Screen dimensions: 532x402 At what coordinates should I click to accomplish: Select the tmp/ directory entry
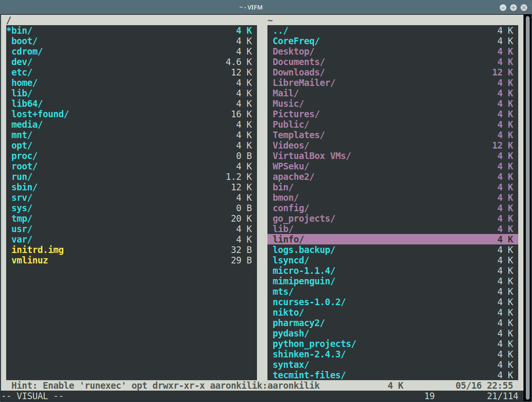(x=131, y=219)
